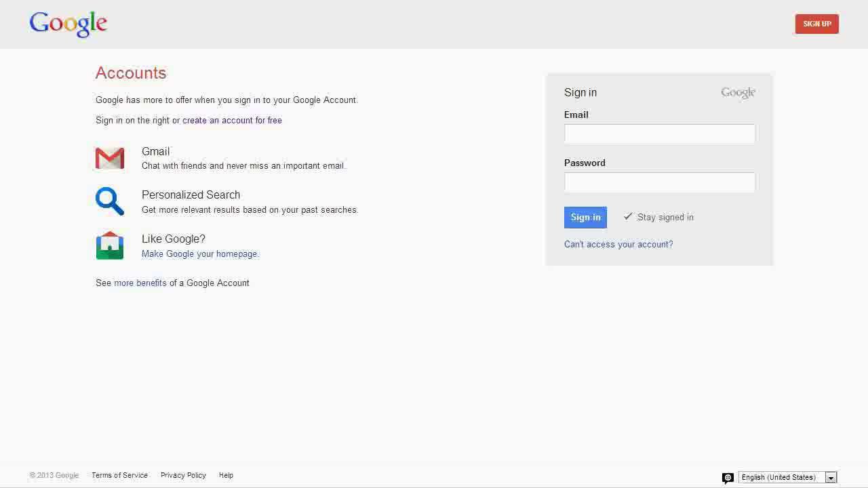Viewport: 868px width, 488px height.
Task: Click the Gmail envelope icon
Action: (110, 158)
